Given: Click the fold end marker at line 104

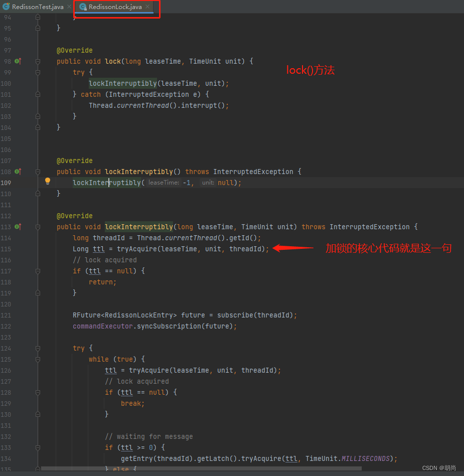Looking at the screenshot, I should [38, 127].
